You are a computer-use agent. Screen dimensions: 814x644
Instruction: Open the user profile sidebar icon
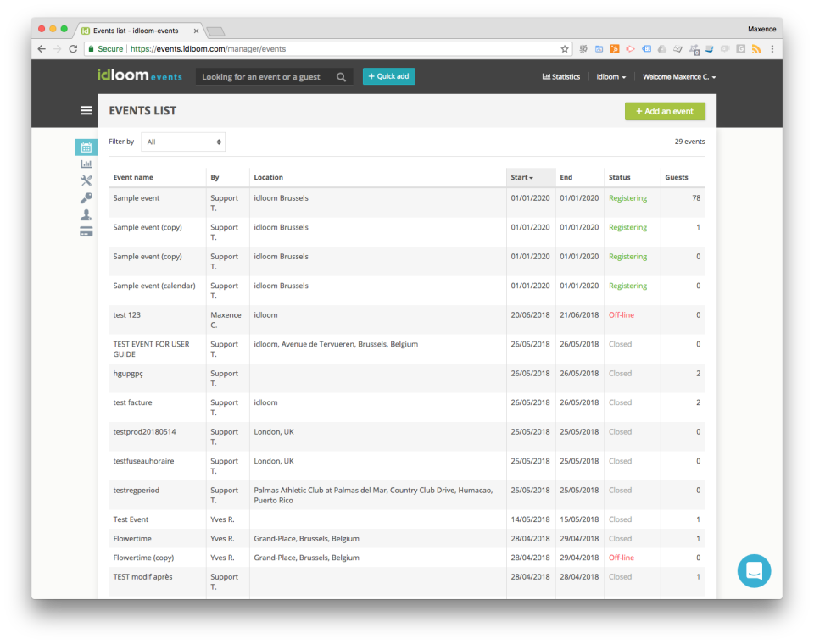tap(86, 214)
